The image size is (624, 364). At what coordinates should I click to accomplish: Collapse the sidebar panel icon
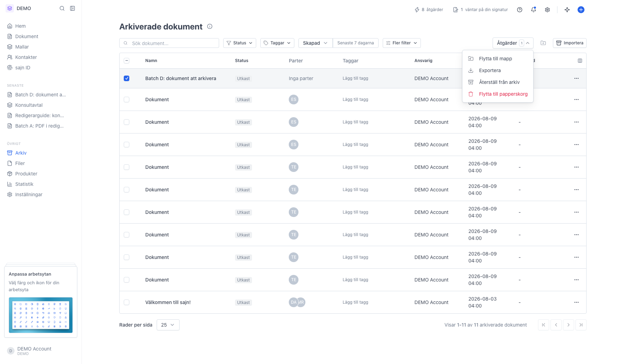coord(72,8)
